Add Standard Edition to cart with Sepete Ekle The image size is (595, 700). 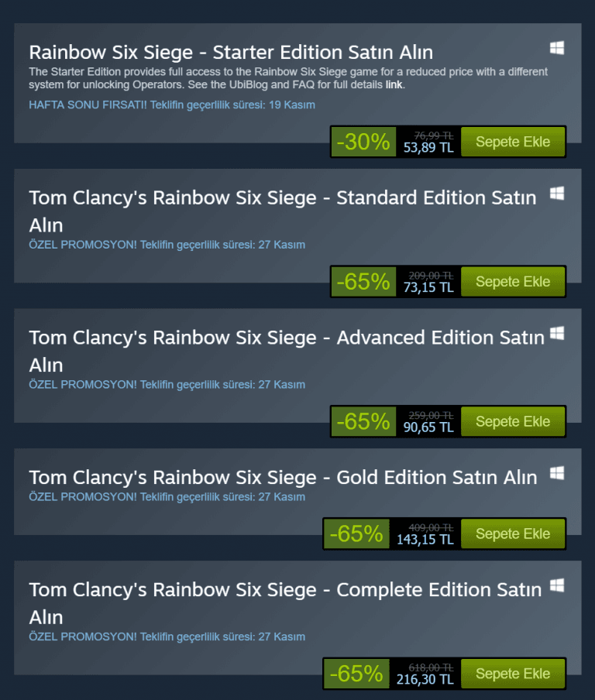[x=513, y=282]
